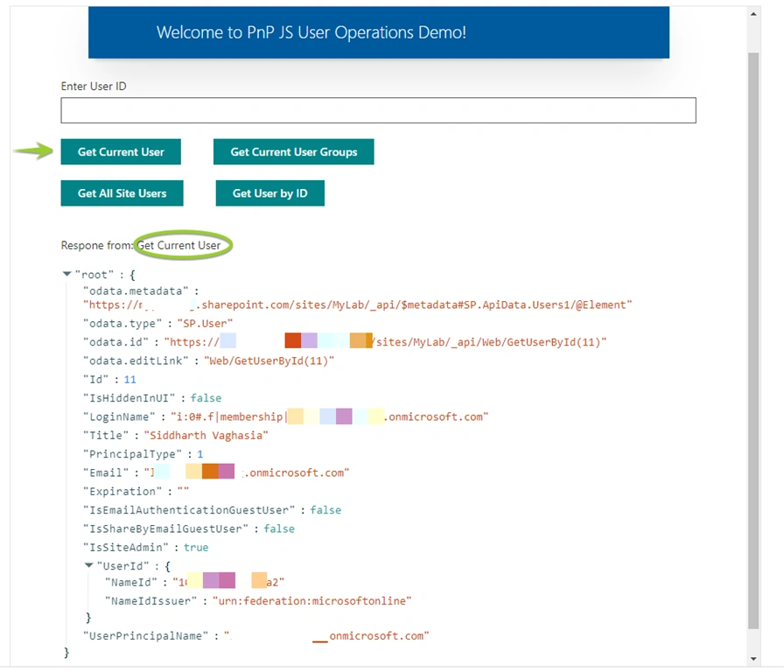Click the IsSiteAdmin true value
Viewport: 784px width, 672px height.
click(196, 548)
